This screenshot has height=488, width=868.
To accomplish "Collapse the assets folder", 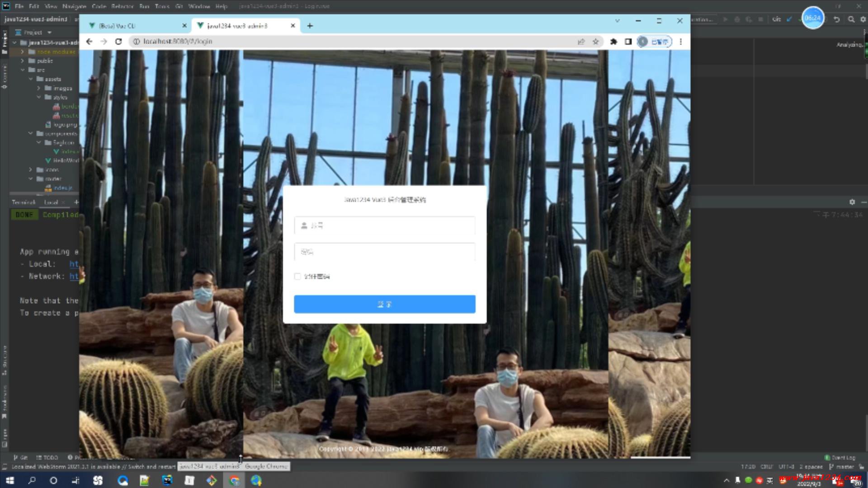I will tap(31, 79).
